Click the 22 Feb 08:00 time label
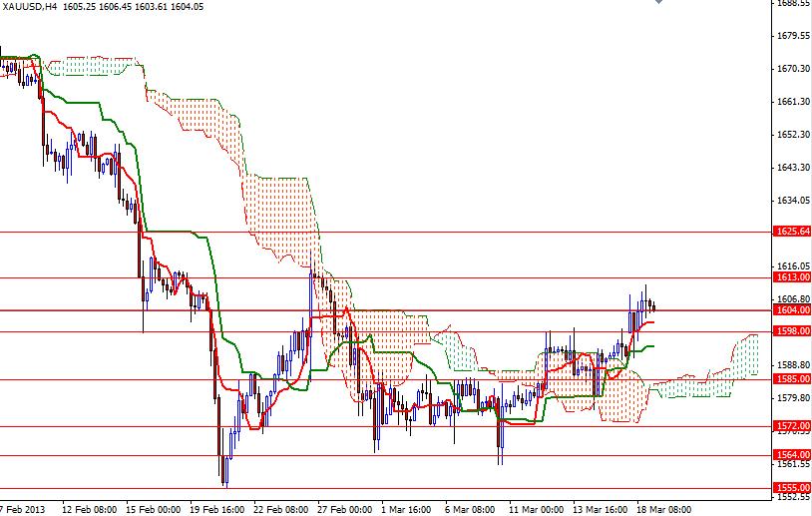This screenshot has height=516, width=812. [281, 509]
